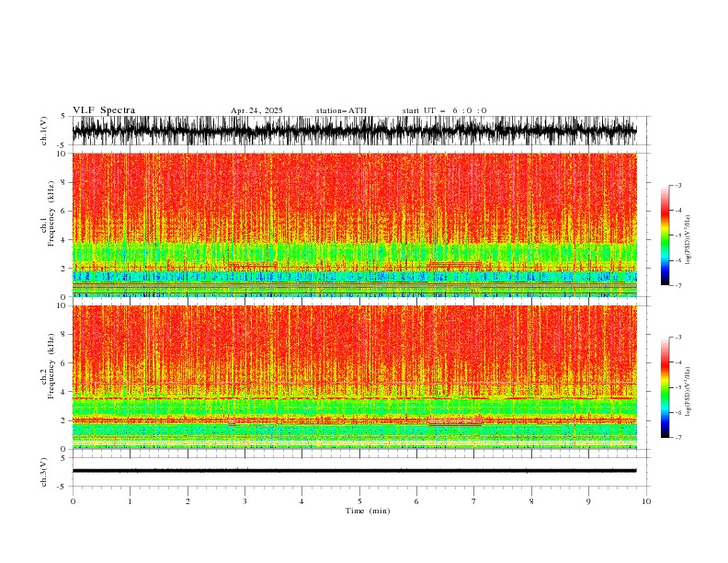This screenshot has width=728, height=563.
Task: Click the ch.1 colorbar "-3" tick label
Action: pos(678,185)
